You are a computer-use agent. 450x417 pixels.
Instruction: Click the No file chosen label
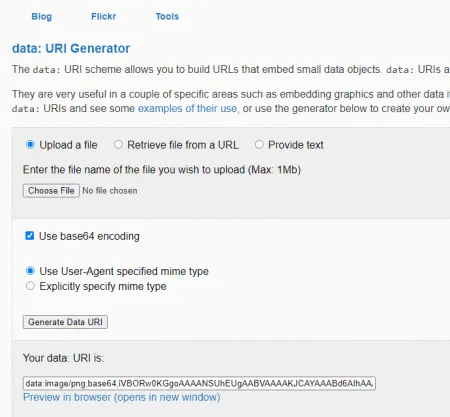point(110,191)
